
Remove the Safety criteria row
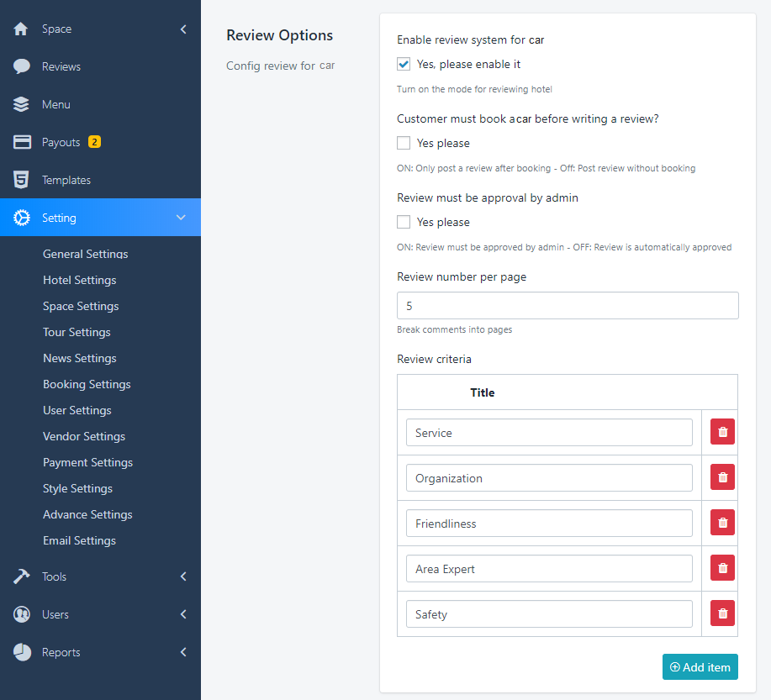tap(722, 614)
